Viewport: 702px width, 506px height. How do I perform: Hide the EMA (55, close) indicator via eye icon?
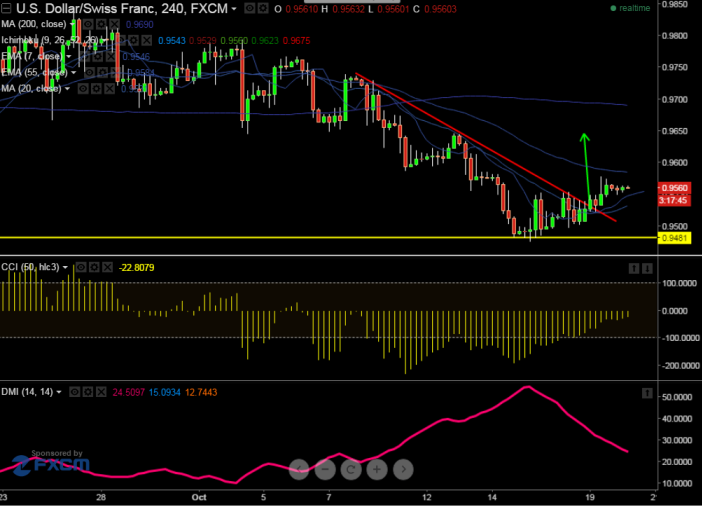pyautogui.click(x=90, y=73)
